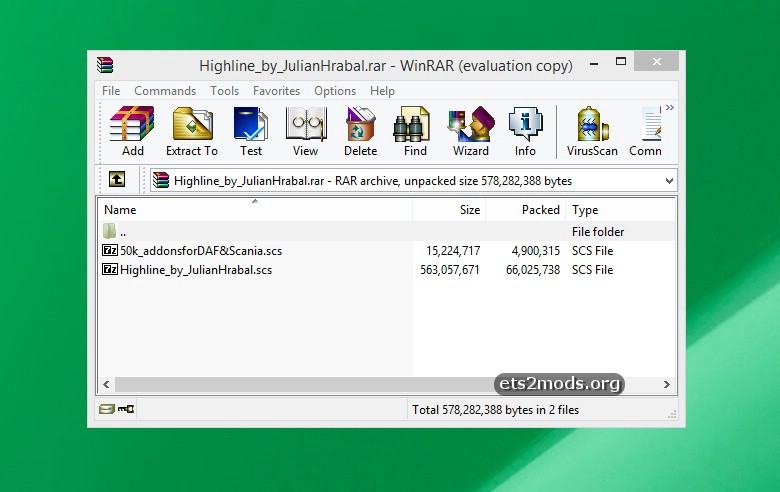Click packed value 66,025,738
Image resolution: width=780 pixels, height=492 pixels.
[533, 270]
